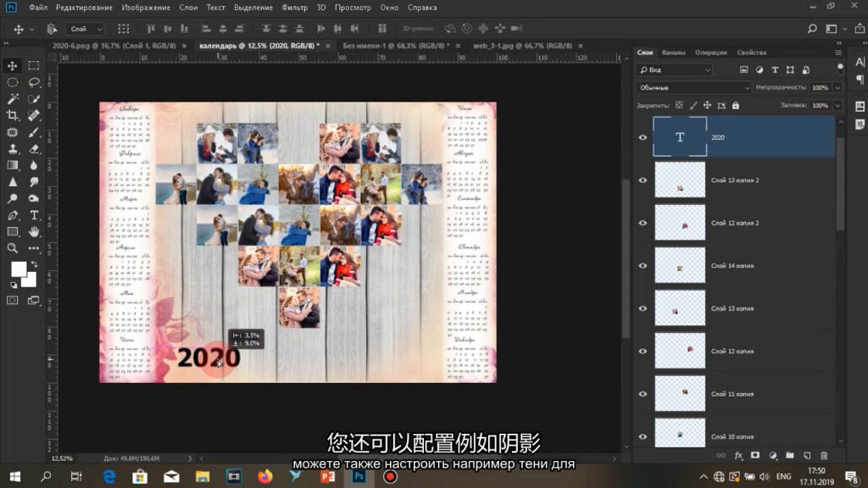Image resolution: width=868 pixels, height=488 pixels.
Task: Open Windows Start menu
Action: (15, 476)
